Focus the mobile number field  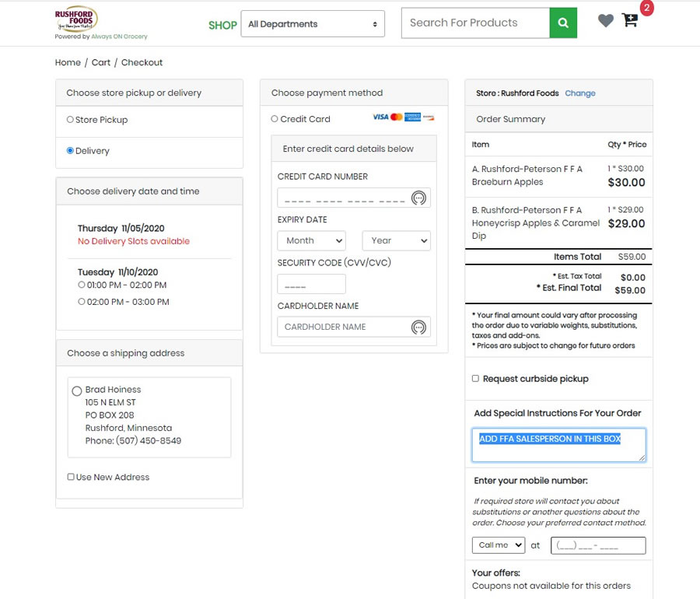[x=598, y=545]
